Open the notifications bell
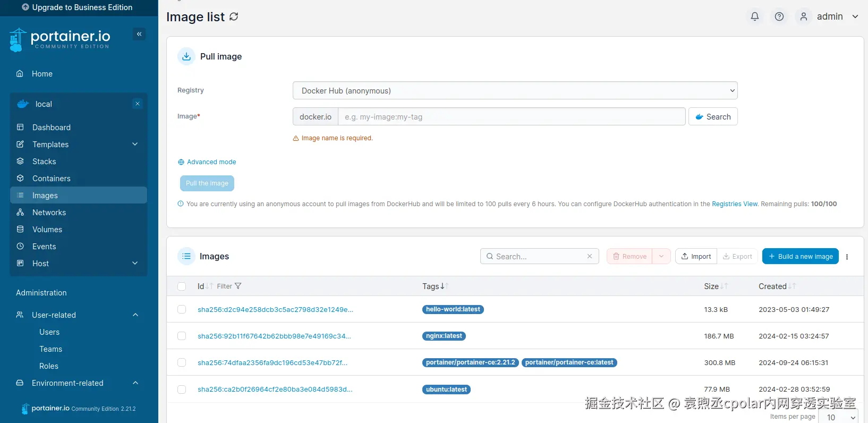The height and width of the screenshot is (423, 868). click(754, 16)
